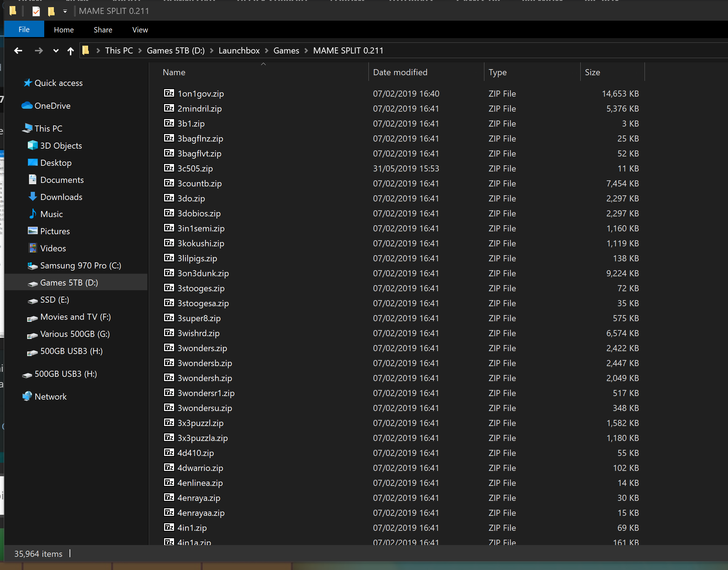
Task: Select file 4dwarrio.zip
Action: click(200, 468)
